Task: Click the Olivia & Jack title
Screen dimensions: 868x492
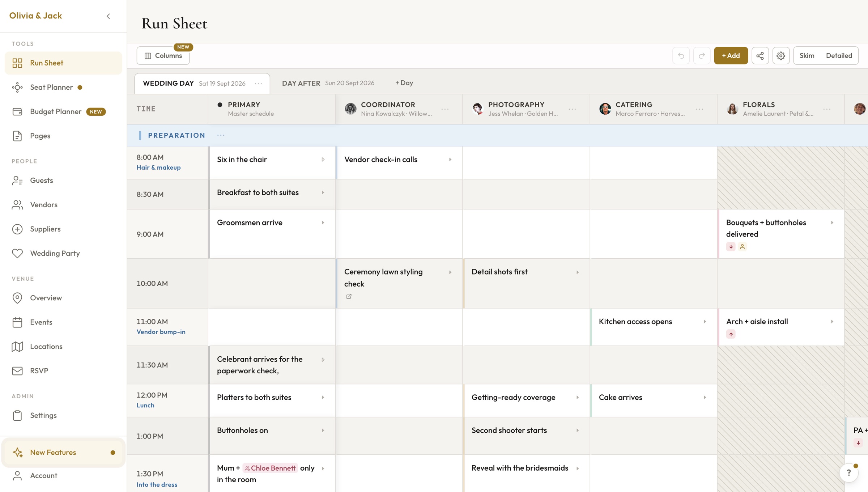Action: 35,16
